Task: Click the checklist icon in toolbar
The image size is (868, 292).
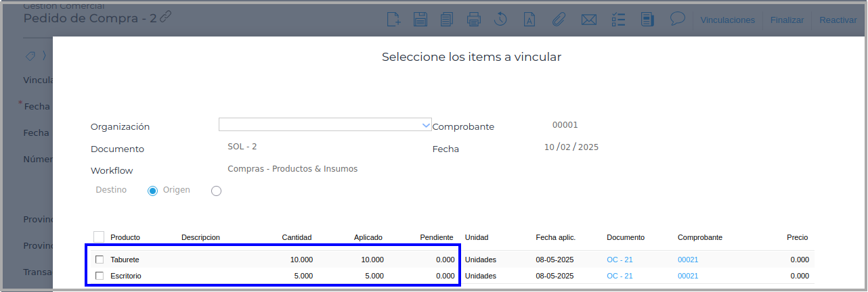Action: click(x=618, y=20)
